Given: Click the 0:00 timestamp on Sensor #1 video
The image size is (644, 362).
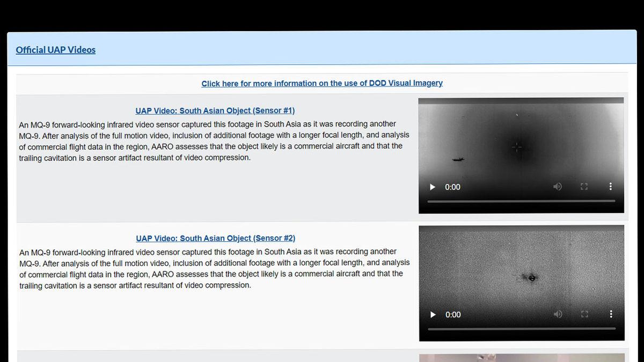Looking at the screenshot, I should pyautogui.click(x=452, y=187).
